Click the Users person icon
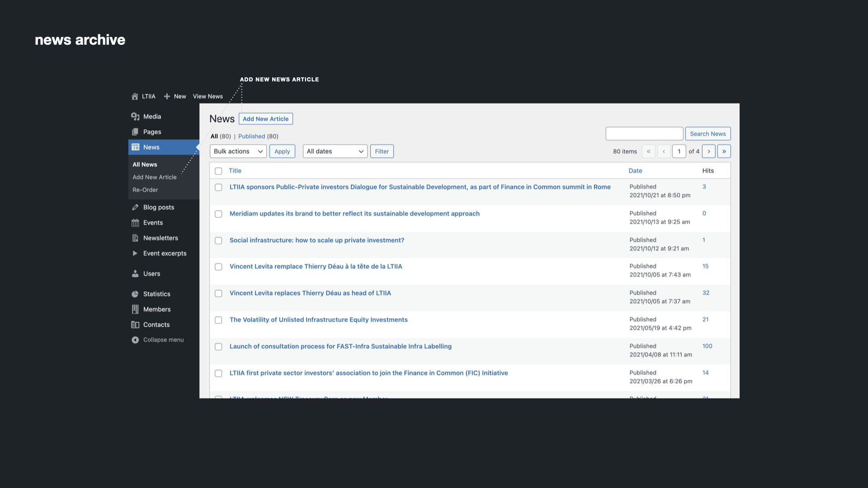 click(135, 274)
